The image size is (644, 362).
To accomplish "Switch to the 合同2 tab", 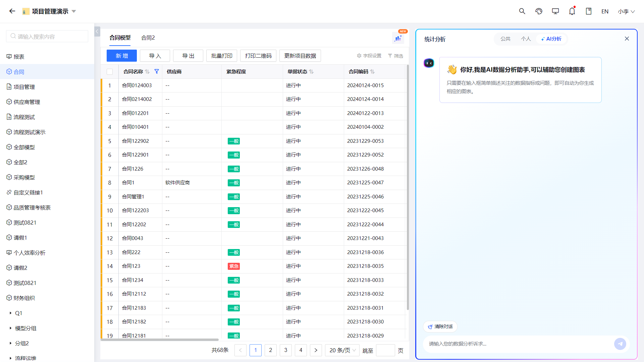I will (x=148, y=38).
